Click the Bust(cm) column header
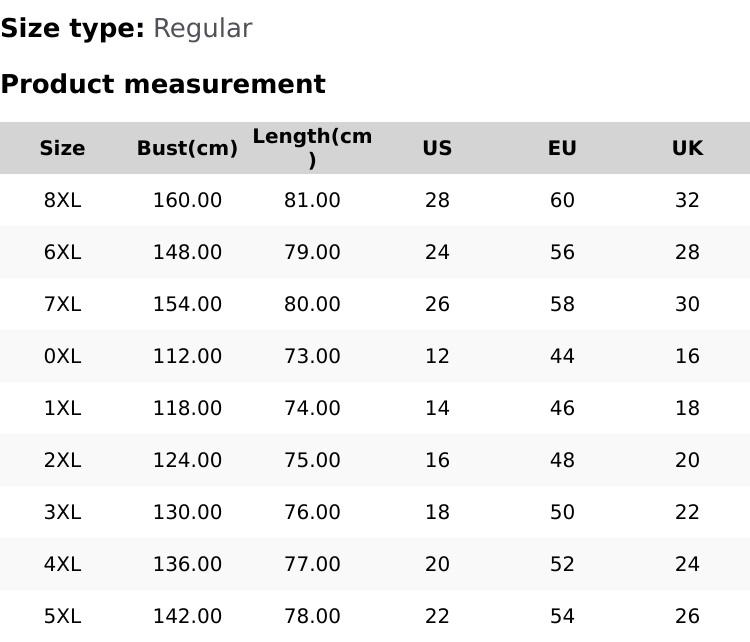The width and height of the screenshot is (750, 642). 187,148
